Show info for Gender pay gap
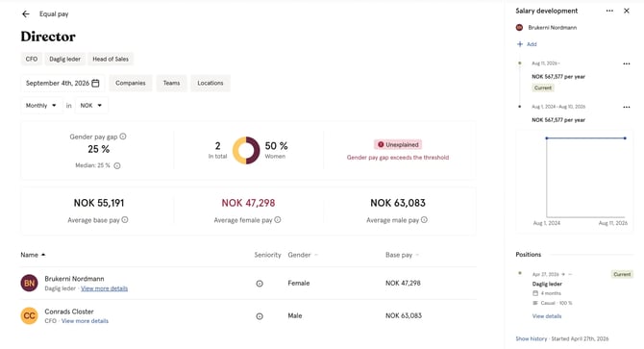 point(123,137)
